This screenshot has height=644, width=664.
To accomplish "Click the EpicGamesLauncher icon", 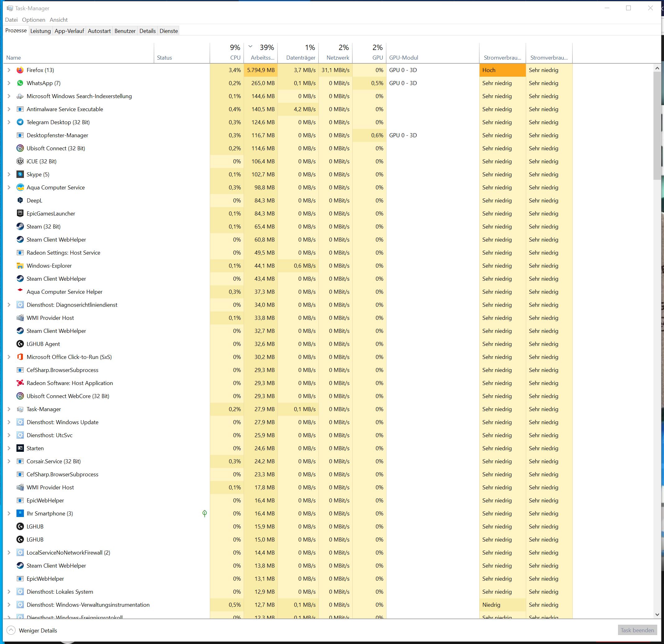I will pyautogui.click(x=20, y=214).
